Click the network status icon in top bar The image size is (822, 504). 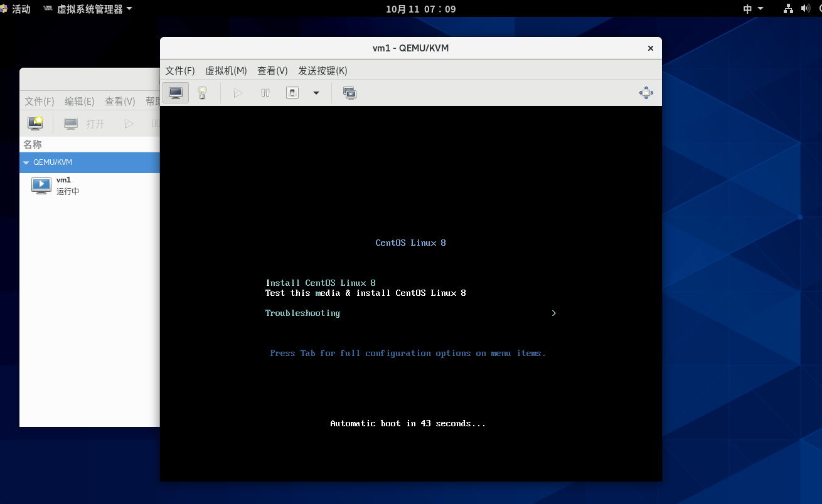coord(789,9)
